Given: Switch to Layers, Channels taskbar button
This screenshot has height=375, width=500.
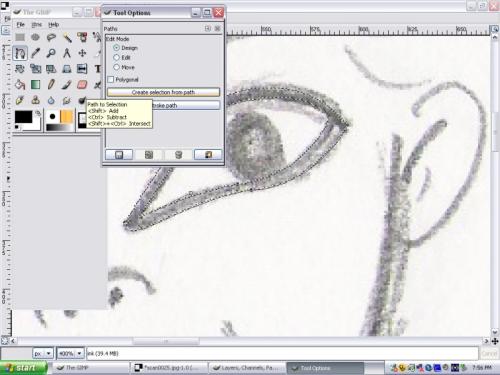Looking at the screenshot, I should [x=248, y=368].
